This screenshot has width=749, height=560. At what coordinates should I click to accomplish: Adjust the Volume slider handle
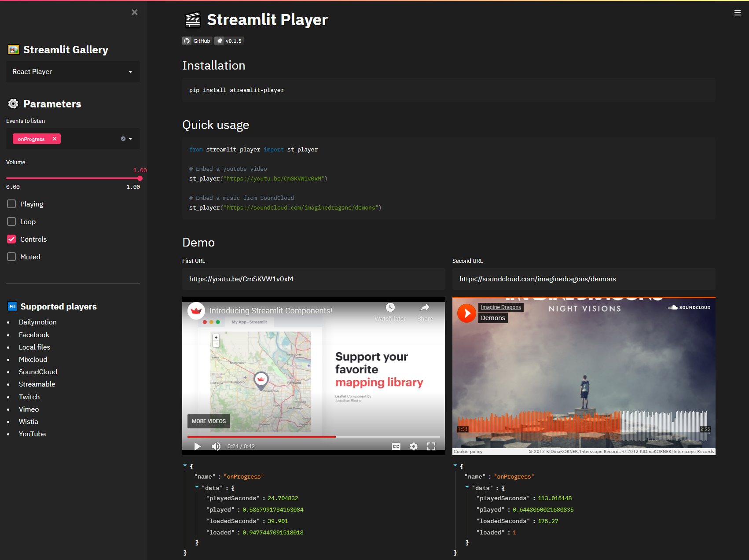click(x=140, y=178)
